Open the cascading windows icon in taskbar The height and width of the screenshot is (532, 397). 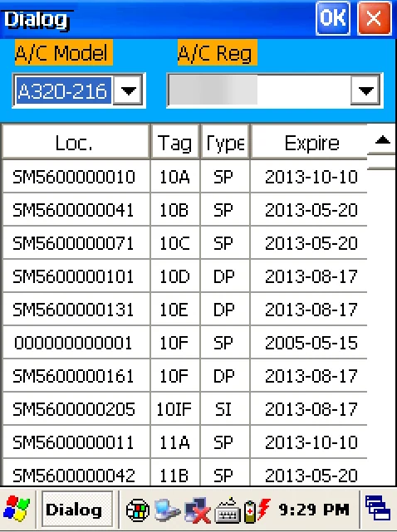point(378,508)
